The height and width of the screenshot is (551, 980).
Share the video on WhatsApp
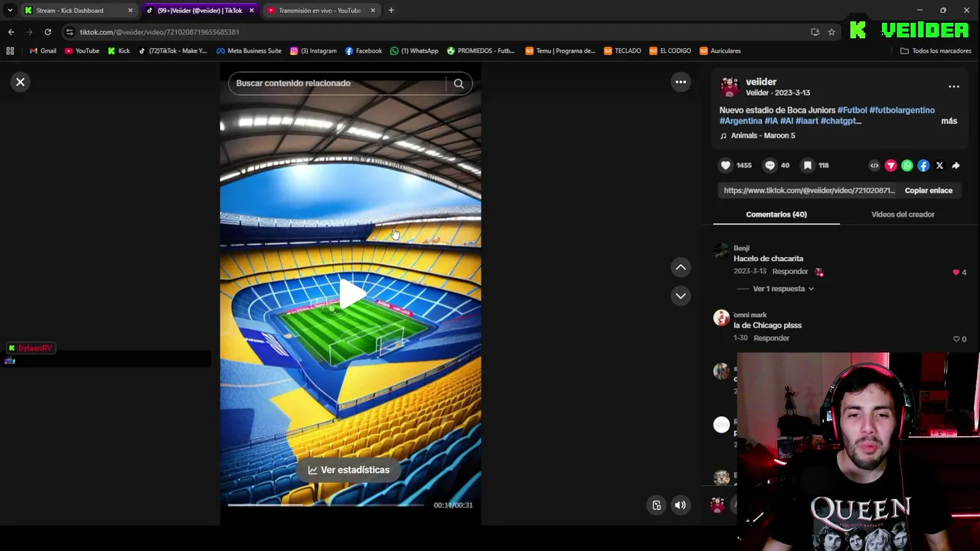coord(907,165)
